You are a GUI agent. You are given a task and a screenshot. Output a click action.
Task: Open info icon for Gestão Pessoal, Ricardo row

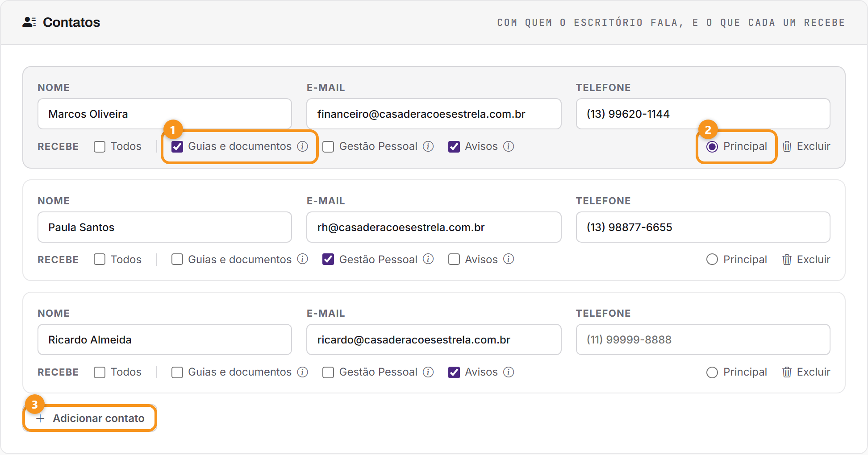tap(428, 372)
